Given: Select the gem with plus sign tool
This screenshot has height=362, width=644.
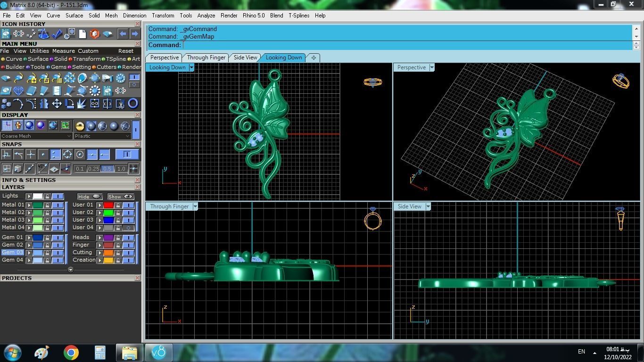Looking at the screenshot, I should point(32,78).
